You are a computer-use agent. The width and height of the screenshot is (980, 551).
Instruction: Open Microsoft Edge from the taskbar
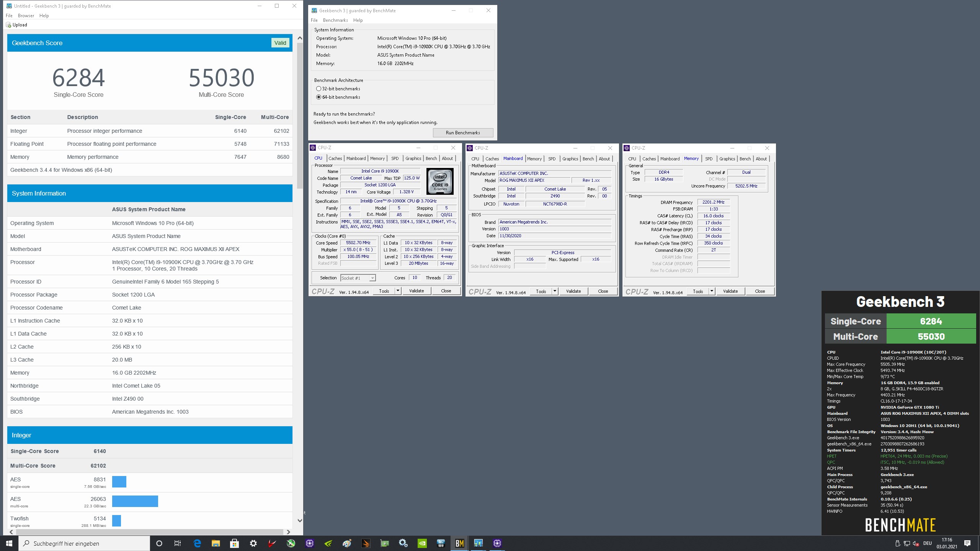pos(197,543)
